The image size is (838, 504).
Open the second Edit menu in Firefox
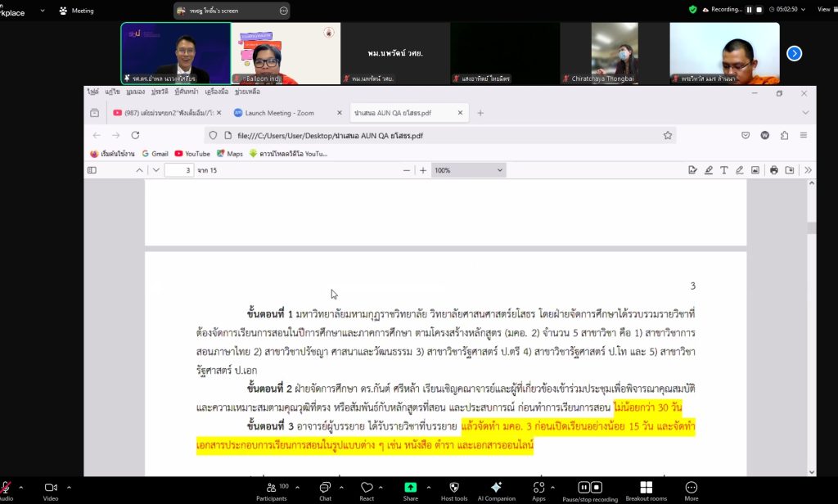point(112,92)
